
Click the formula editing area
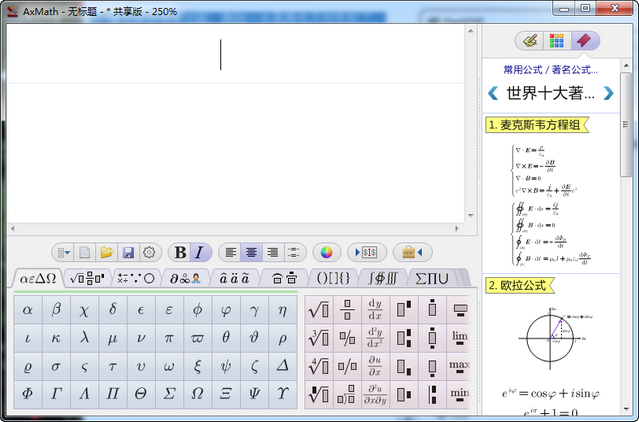(236, 122)
